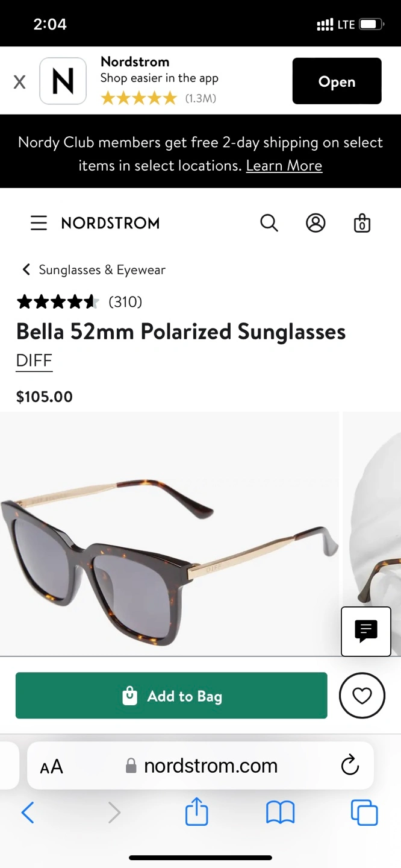This screenshot has width=401, height=868.
Task: Open the hamburger navigation menu
Action: tap(39, 223)
